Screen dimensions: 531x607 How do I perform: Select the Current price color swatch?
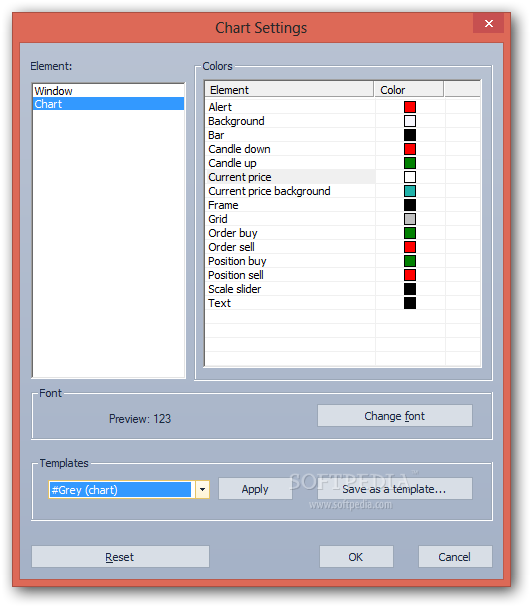click(410, 177)
